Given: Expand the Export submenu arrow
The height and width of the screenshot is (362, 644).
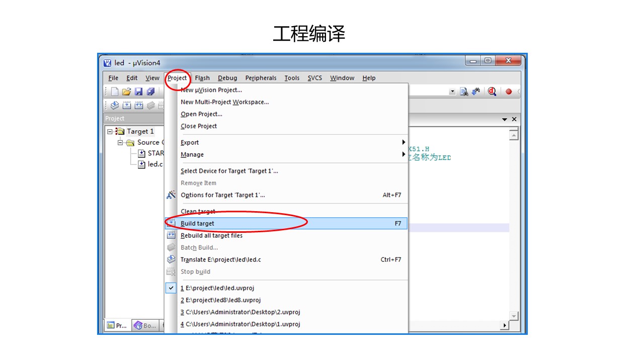Looking at the screenshot, I should [x=404, y=142].
